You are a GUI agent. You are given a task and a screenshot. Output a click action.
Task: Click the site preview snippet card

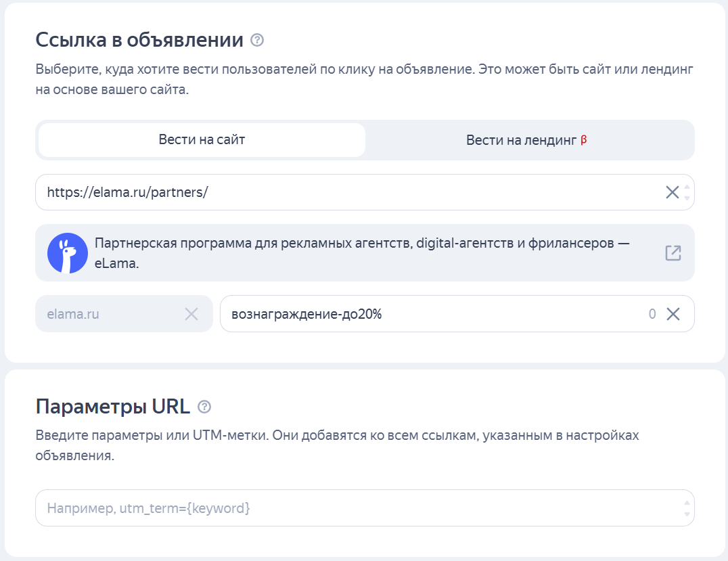(365, 252)
